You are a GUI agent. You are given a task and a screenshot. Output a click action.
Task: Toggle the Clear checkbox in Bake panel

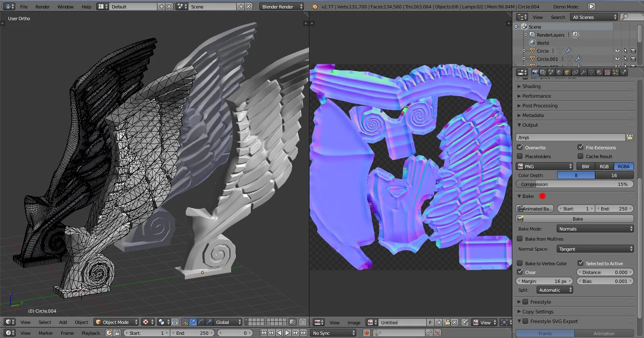(520, 272)
